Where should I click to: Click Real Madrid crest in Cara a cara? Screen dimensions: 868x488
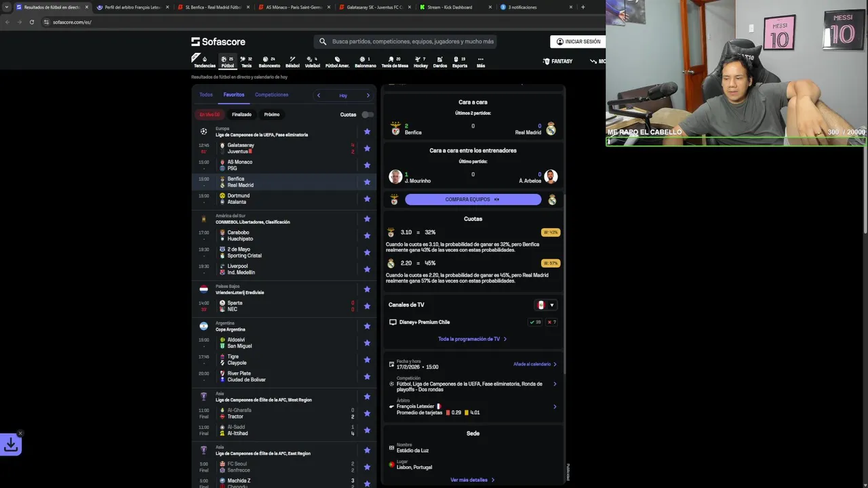(x=551, y=129)
